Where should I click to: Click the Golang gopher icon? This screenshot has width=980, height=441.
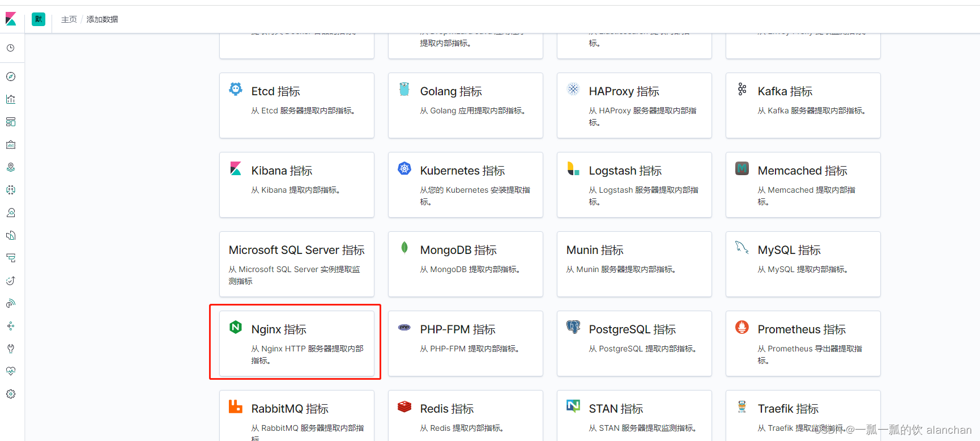click(x=404, y=89)
